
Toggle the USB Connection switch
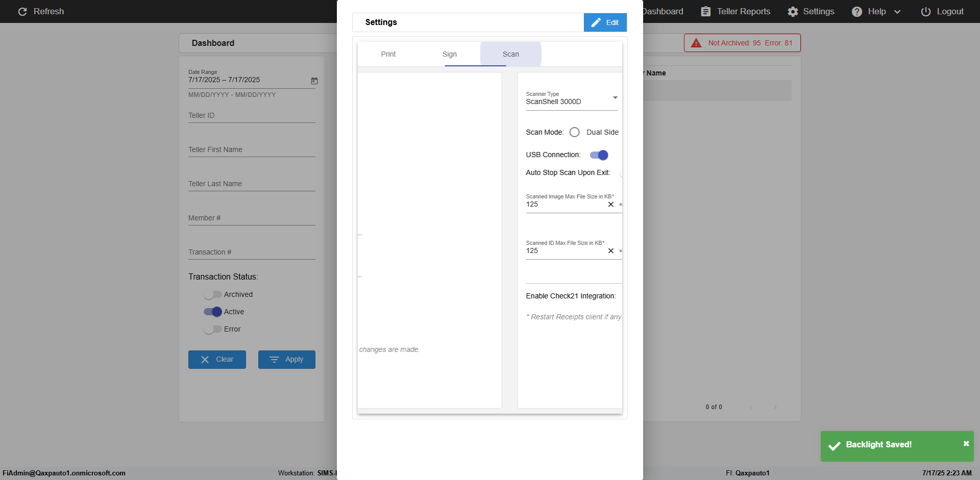click(x=599, y=155)
